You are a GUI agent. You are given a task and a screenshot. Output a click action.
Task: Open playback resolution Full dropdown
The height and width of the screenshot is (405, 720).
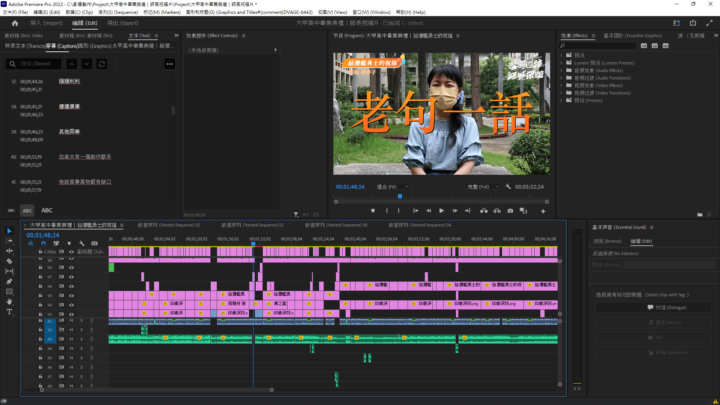coord(485,187)
